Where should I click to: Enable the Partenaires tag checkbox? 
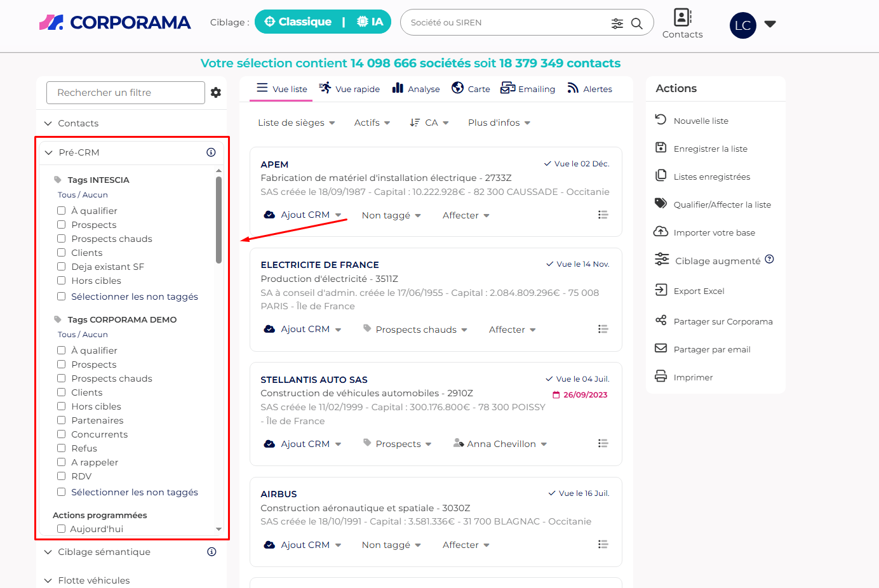tap(62, 420)
